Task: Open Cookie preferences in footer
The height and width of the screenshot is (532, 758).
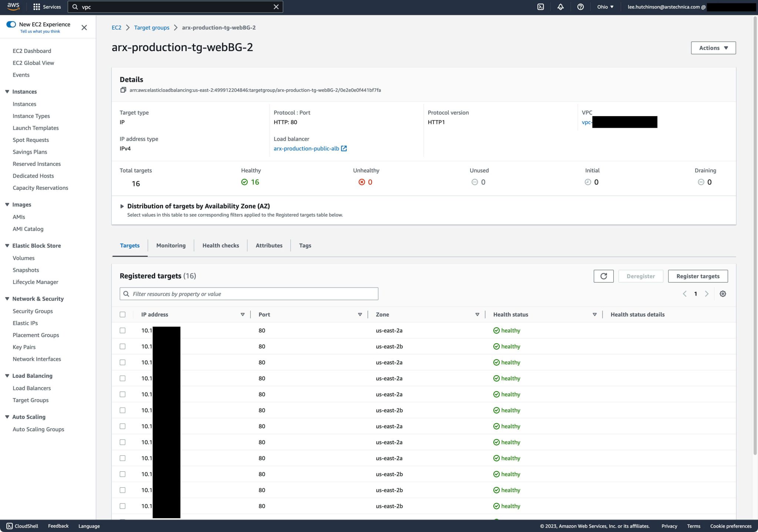Action: click(x=731, y=526)
